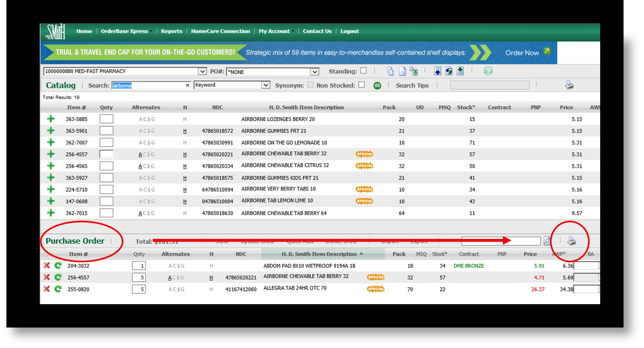Image resolution: width=644 pixels, height=348 pixels.
Task: Click quantity box for item 362-7015
Action: pyautogui.click(x=106, y=213)
